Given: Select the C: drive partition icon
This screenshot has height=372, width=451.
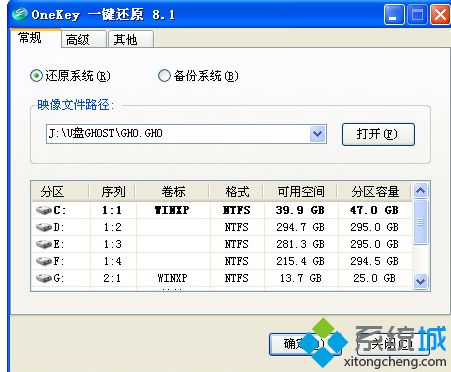Looking at the screenshot, I should (x=44, y=210).
